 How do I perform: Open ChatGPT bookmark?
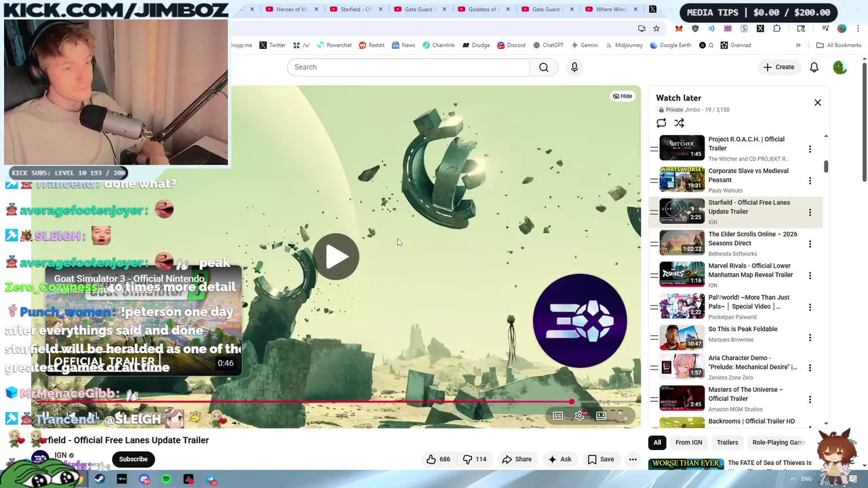coord(548,45)
